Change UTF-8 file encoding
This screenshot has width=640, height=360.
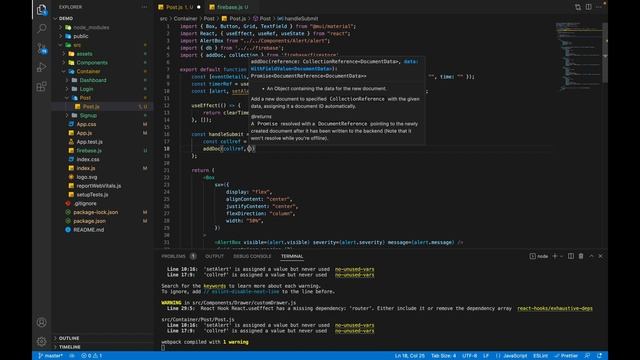(469, 356)
